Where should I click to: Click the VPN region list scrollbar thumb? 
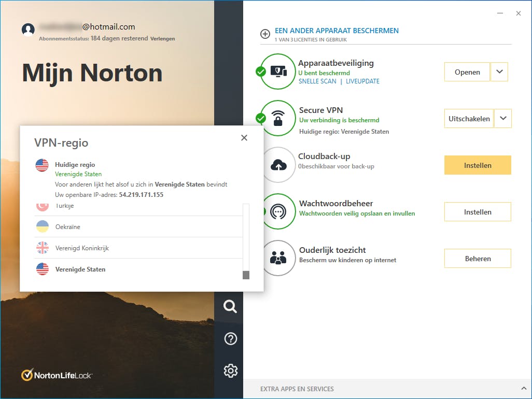246,275
